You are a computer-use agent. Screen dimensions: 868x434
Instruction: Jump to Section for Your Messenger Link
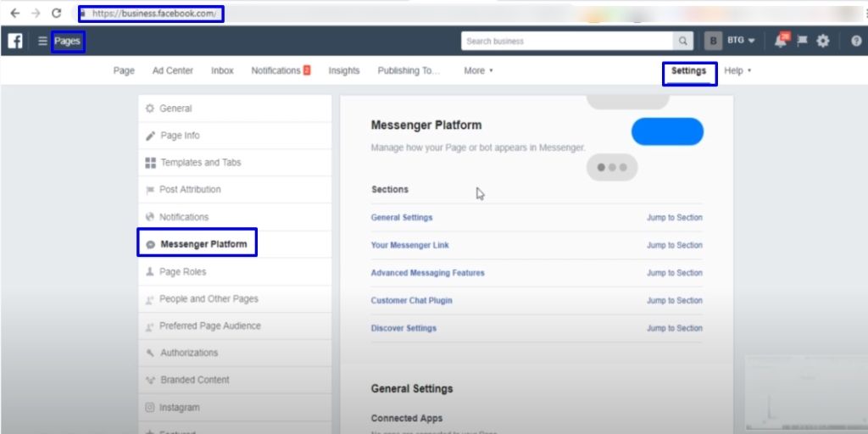point(674,245)
